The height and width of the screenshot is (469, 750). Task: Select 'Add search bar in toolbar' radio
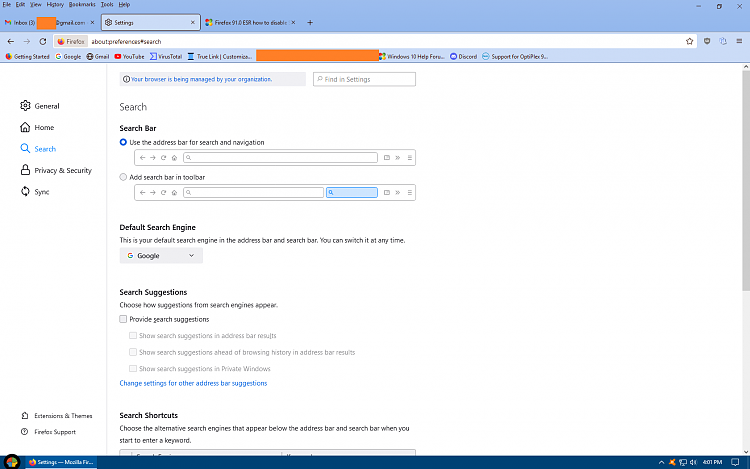123,177
